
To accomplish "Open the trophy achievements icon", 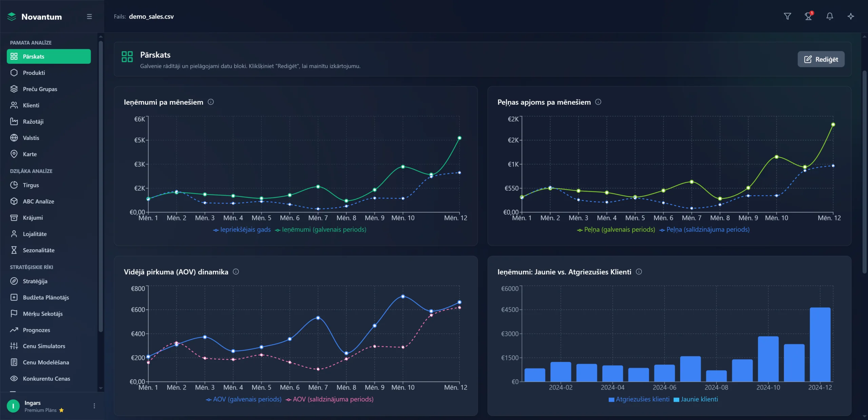I will point(808,16).
